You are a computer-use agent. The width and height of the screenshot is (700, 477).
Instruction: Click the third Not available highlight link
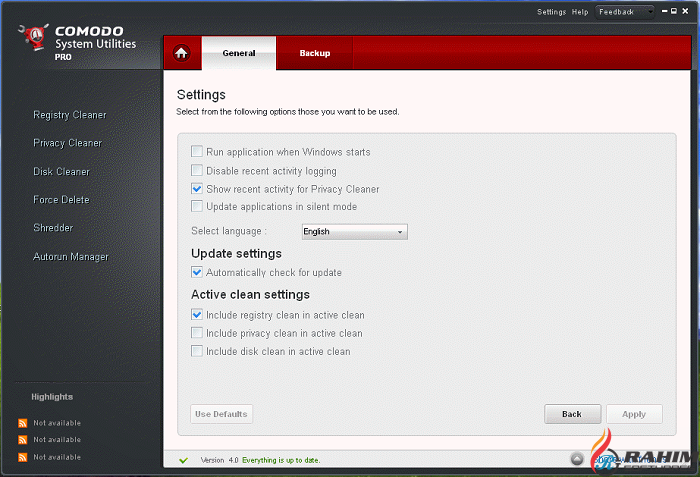57,457
